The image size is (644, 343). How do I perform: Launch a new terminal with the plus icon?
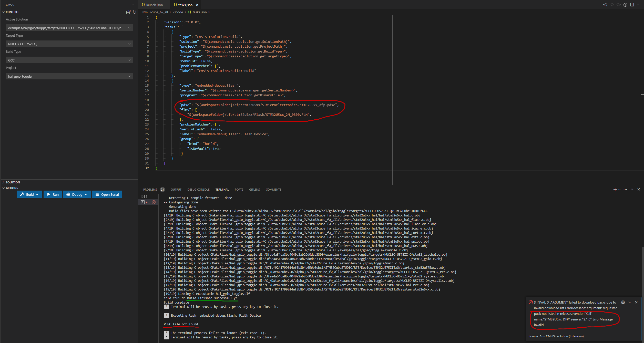click(x=615, y=189)
